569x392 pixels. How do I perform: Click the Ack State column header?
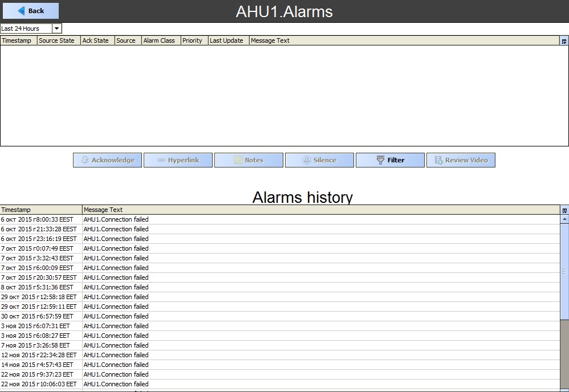tap(97, 40)
